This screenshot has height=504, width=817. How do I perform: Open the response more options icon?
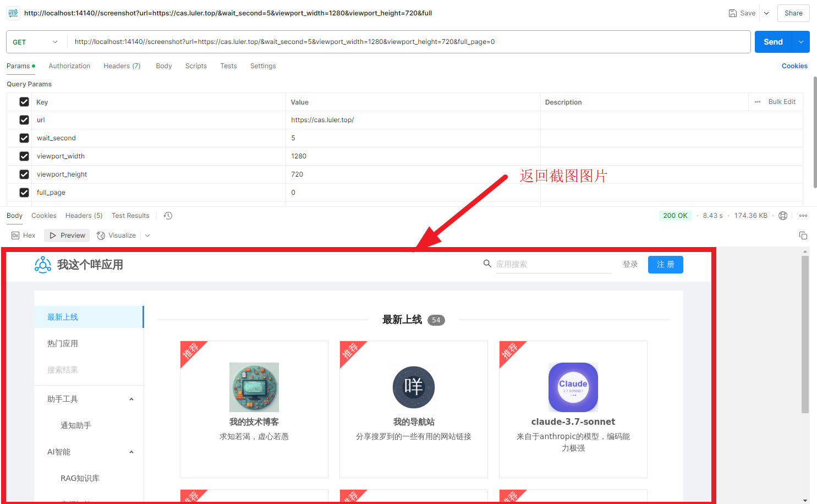803,216
